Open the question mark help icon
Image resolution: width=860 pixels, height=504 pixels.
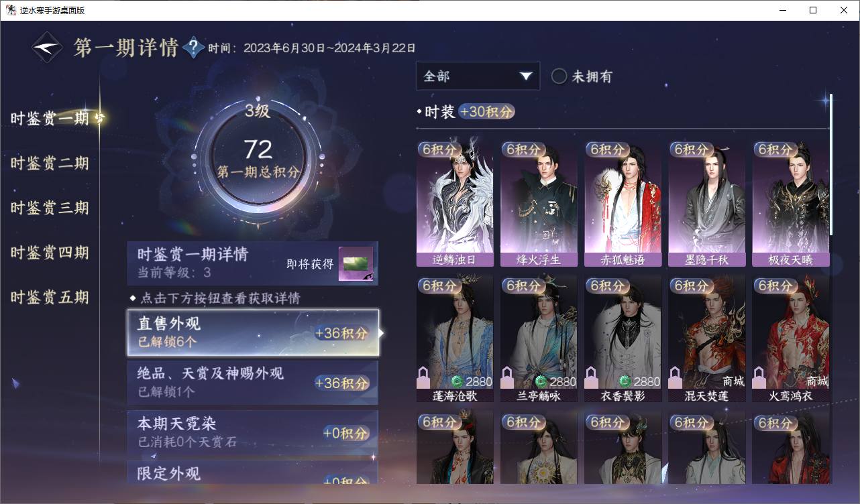193,48
